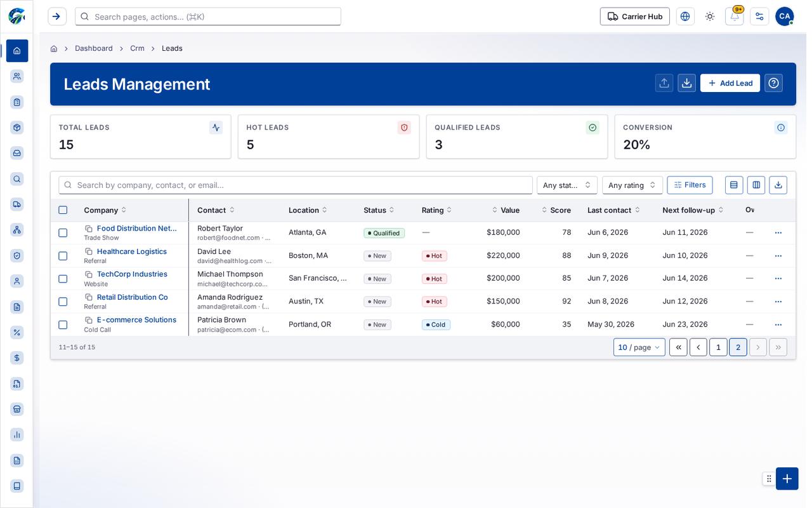Click the blue plus floating action button
This screenshot has width=812, height=508.
click(x=787, y=479)
